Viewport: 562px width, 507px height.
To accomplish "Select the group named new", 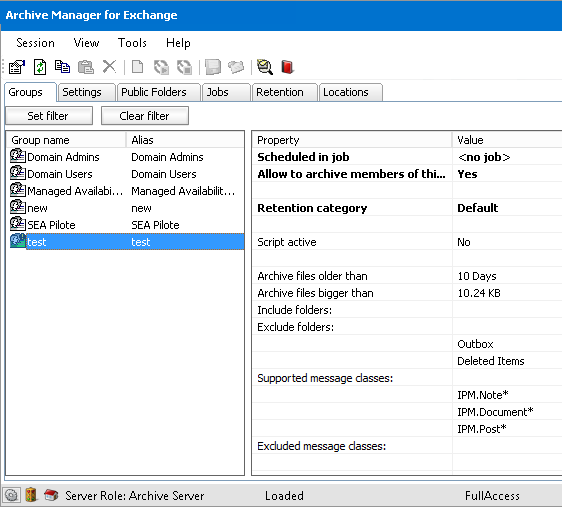I will point(37,208).
